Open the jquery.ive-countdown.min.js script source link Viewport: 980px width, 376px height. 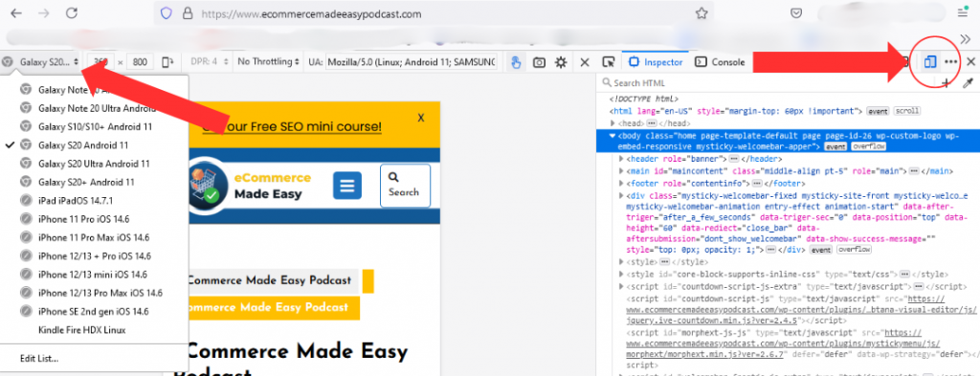click(x=801, y=310)
